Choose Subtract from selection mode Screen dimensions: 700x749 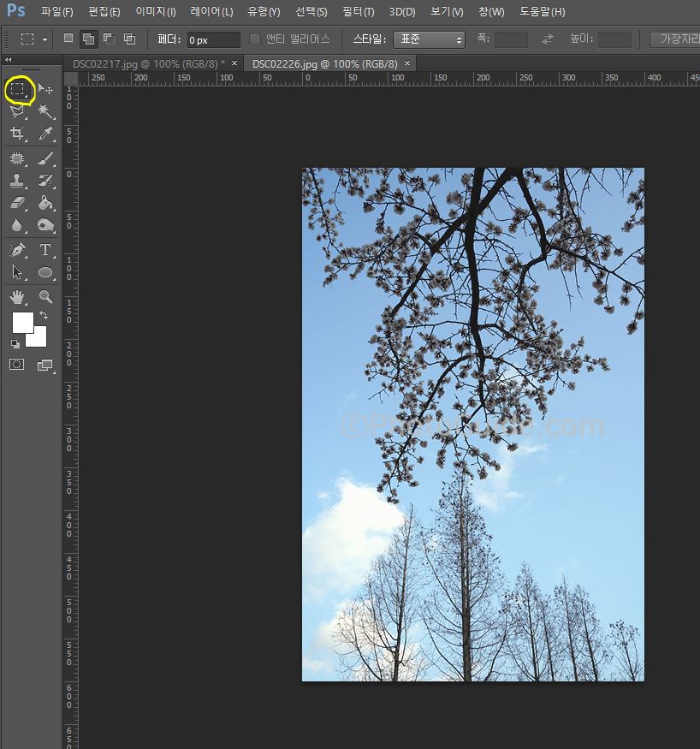pyautogui.click(x=109, y=39)
